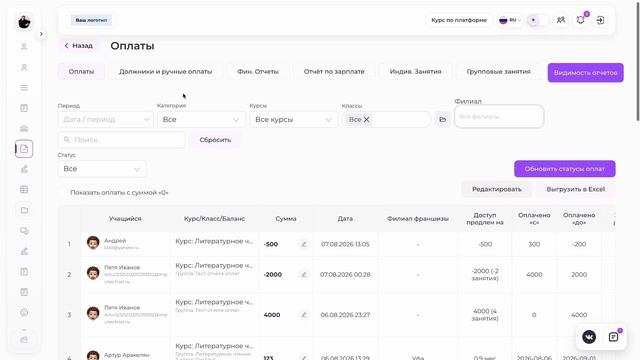
Task: Click the «Филиал франшизы» column header
Action: [x=418, y=219]
